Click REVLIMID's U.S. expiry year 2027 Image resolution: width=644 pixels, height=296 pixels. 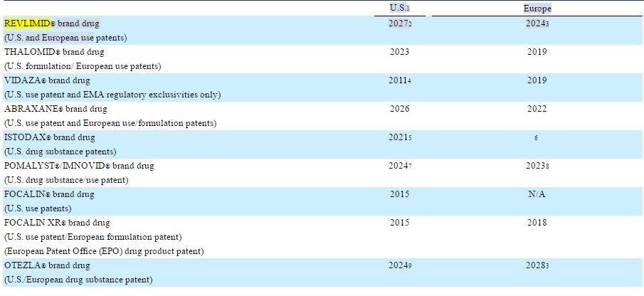click(398, 23)
